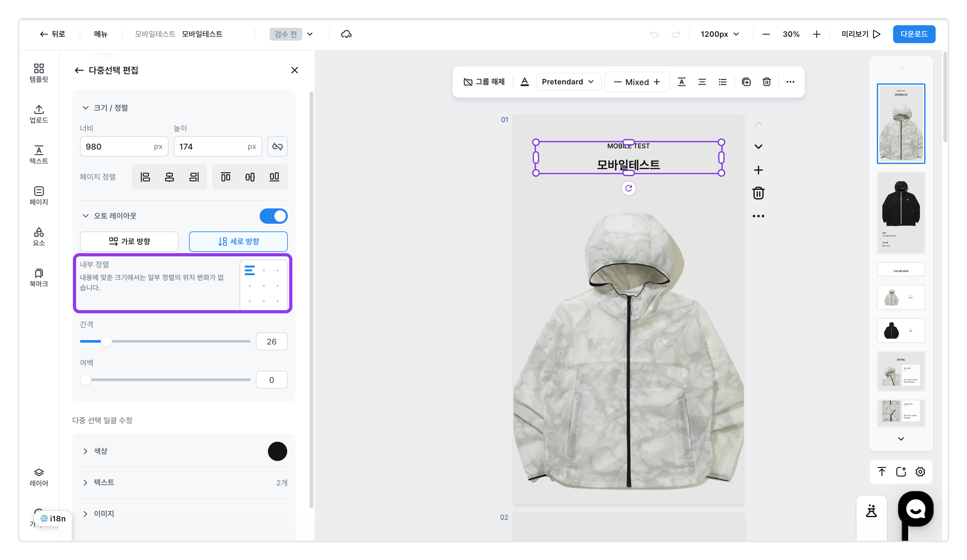Click the rotate handle below the selection
This screenshot has width=967, height=560.
tap(628, 188)
